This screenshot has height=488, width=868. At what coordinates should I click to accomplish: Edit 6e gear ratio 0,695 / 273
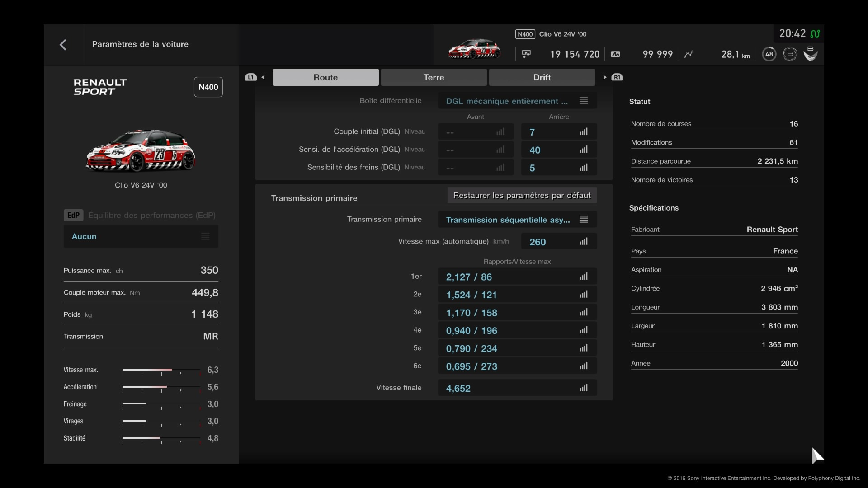pos(517,366)
